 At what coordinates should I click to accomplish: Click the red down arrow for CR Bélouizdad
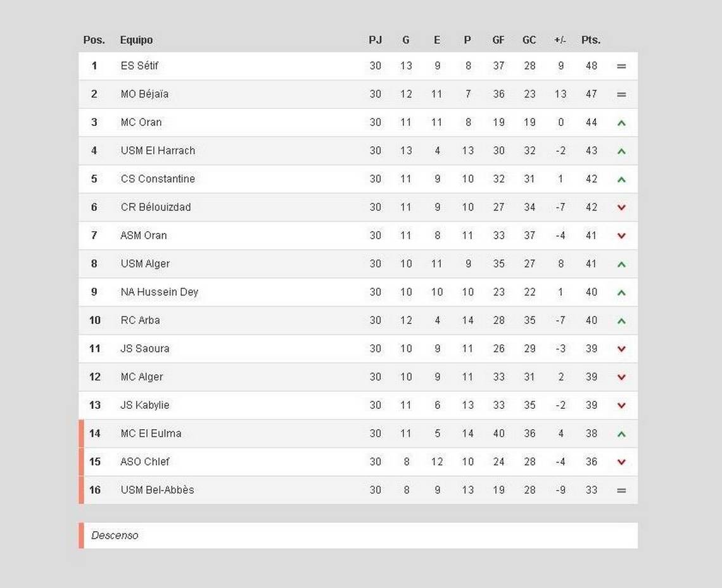click(621, 208)
